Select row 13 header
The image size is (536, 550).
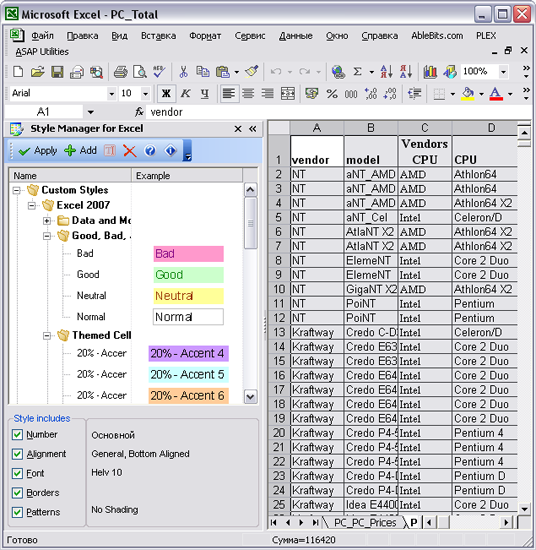279,332
